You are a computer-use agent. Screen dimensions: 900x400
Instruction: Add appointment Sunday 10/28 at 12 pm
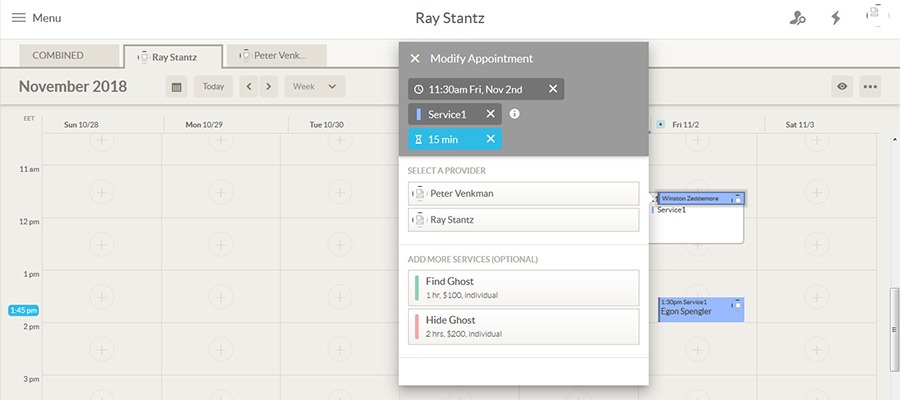coord(102,244)
